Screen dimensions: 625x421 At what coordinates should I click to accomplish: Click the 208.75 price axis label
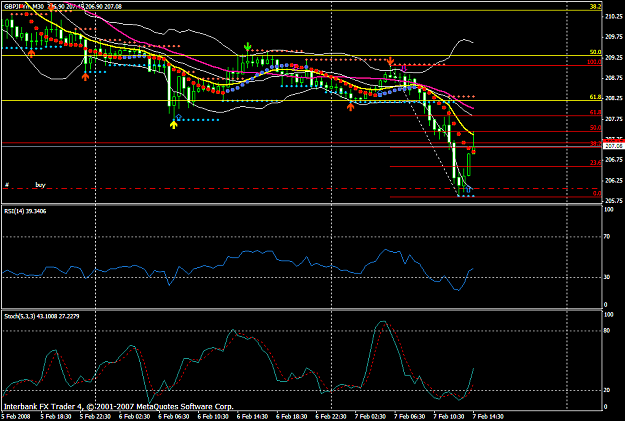coord(614,78)
